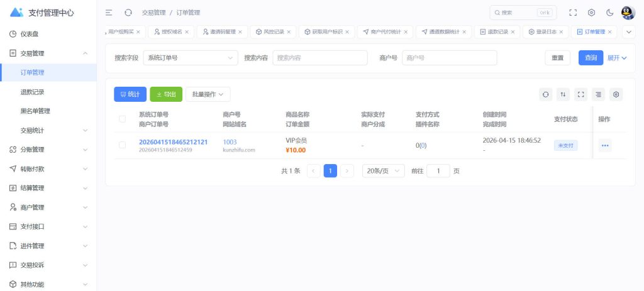Select 订单管理 in the sidebar
The height and width of the screenshot is (291, 644).
tap(48, 73)
